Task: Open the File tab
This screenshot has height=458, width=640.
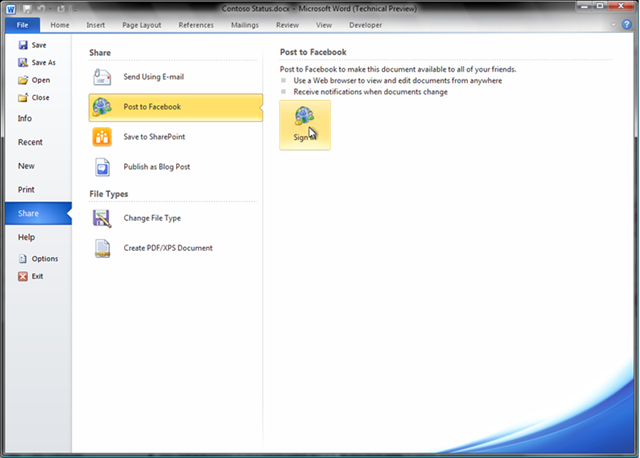Action: click(22, 25)
